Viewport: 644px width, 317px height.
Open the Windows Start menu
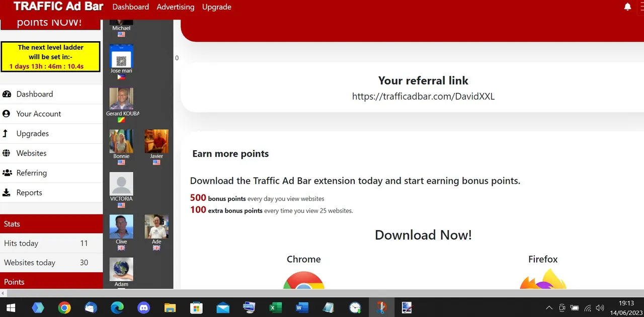click(11, 307)
